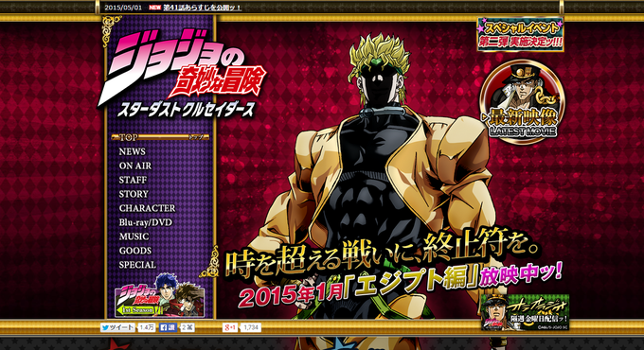This screenshot has height=350, width=644.
Task: Open the Special Event second round banner
Action: coord(520,34)
